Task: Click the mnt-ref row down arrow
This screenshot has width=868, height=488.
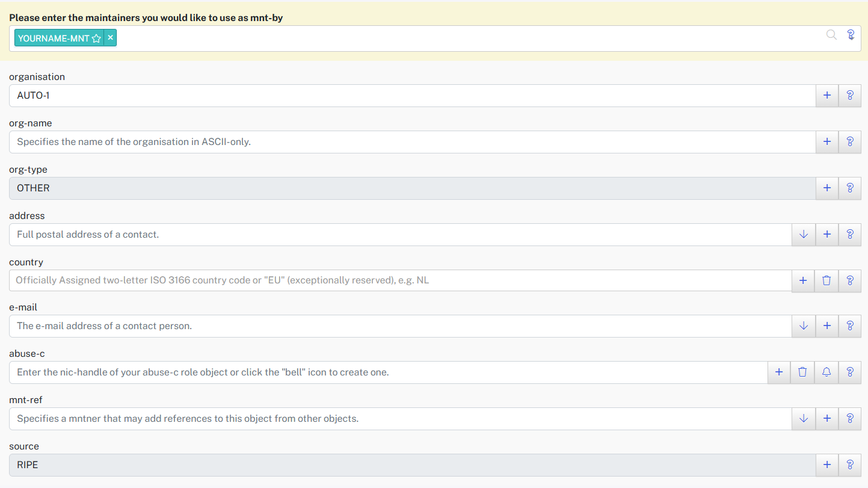Action: click(804, 419)
